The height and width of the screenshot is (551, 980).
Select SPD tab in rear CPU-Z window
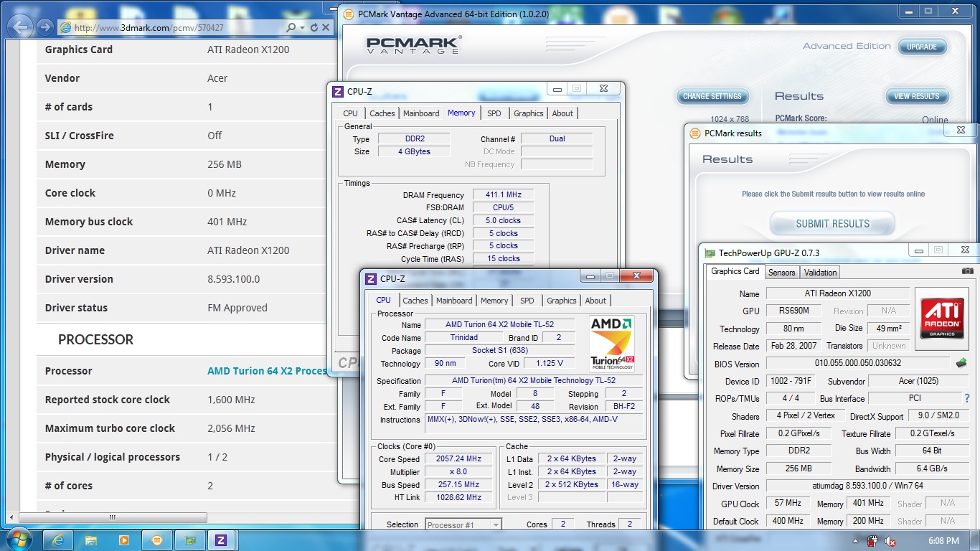click(494, 113)
